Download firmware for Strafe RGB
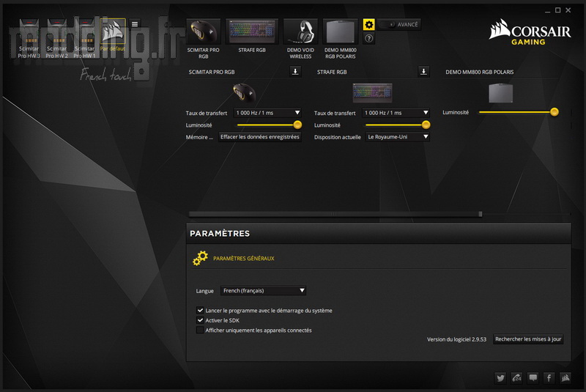 423,71
